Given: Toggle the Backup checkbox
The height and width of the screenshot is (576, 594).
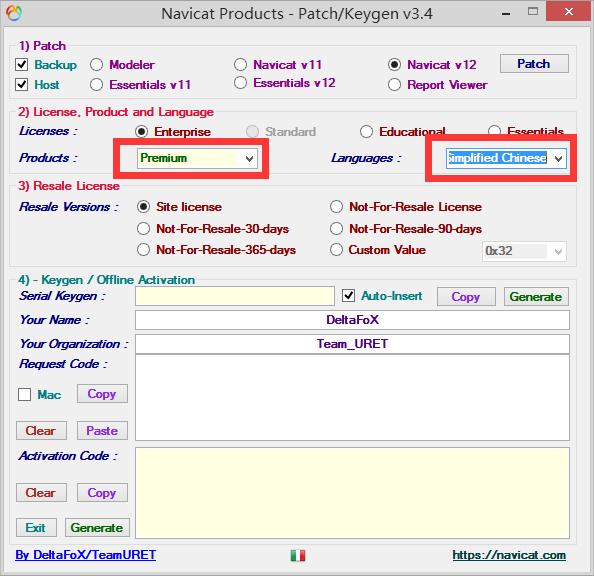Looking at the screenshot, I should coord(22,65).
